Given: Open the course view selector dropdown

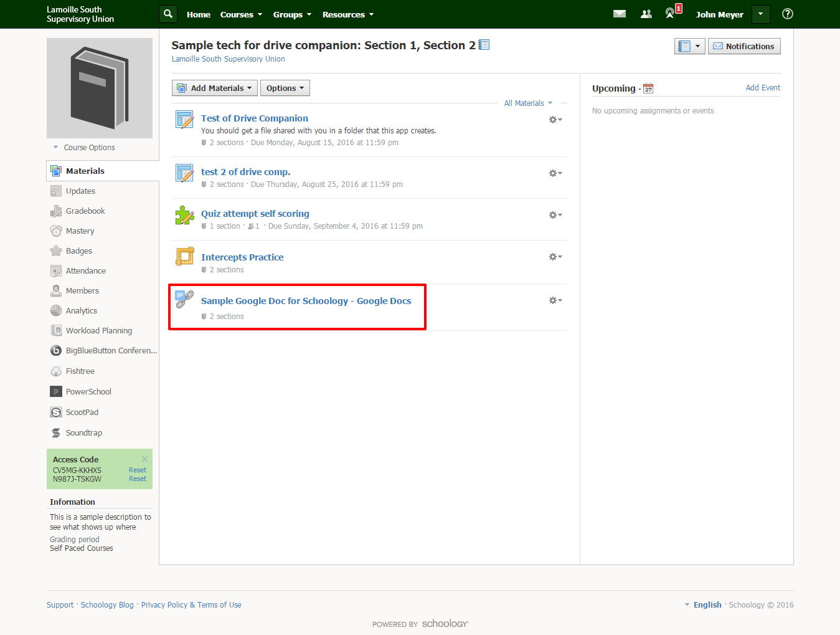Looking at the screenshot, I should 690,46.
